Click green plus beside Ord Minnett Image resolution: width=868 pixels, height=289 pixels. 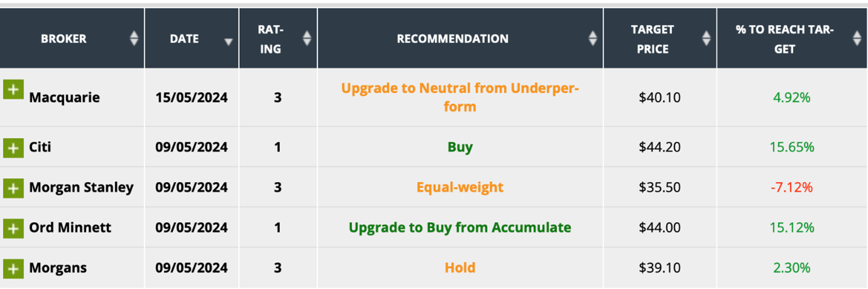pos(13,228)
